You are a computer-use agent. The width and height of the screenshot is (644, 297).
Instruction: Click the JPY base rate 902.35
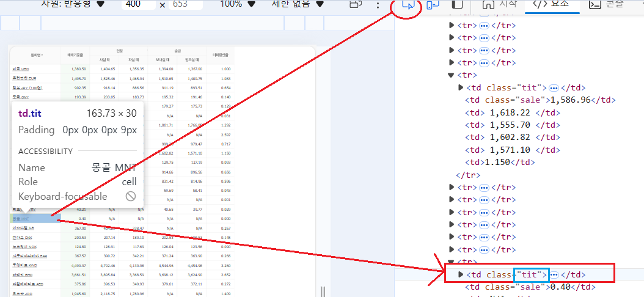[x=79, y=87]
